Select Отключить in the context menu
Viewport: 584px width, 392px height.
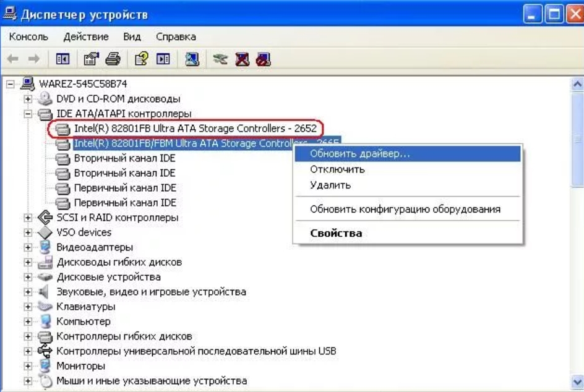[337, 169]
